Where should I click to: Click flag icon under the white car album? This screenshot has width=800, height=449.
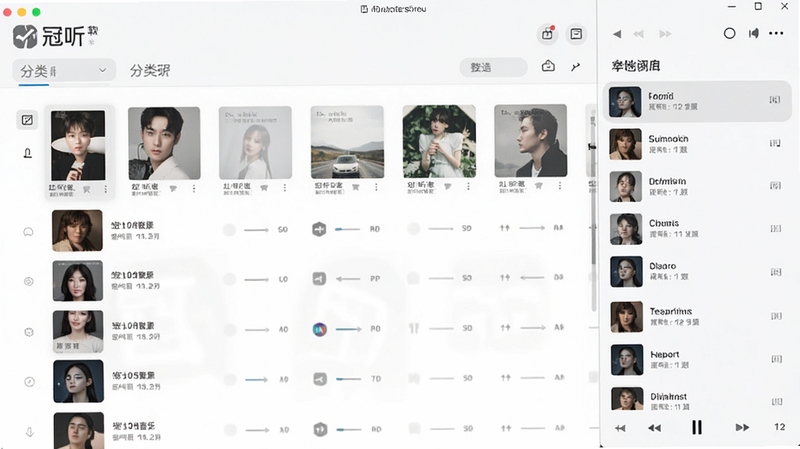pyautogui.click(x=356, y=187)
